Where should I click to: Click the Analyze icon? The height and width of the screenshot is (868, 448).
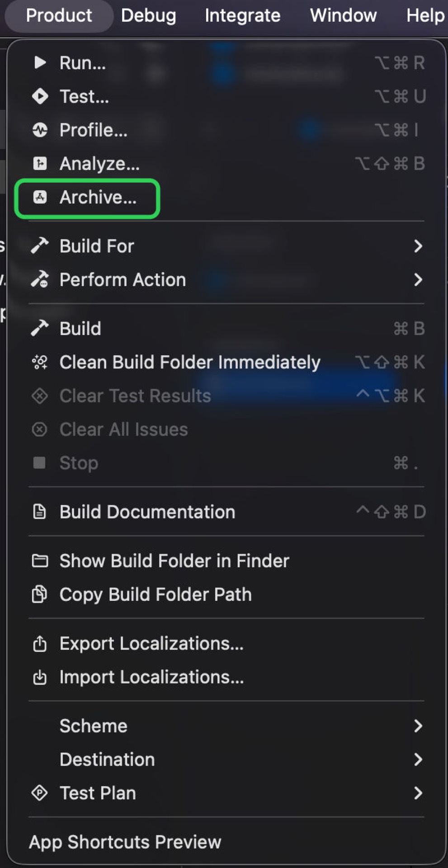40,164
